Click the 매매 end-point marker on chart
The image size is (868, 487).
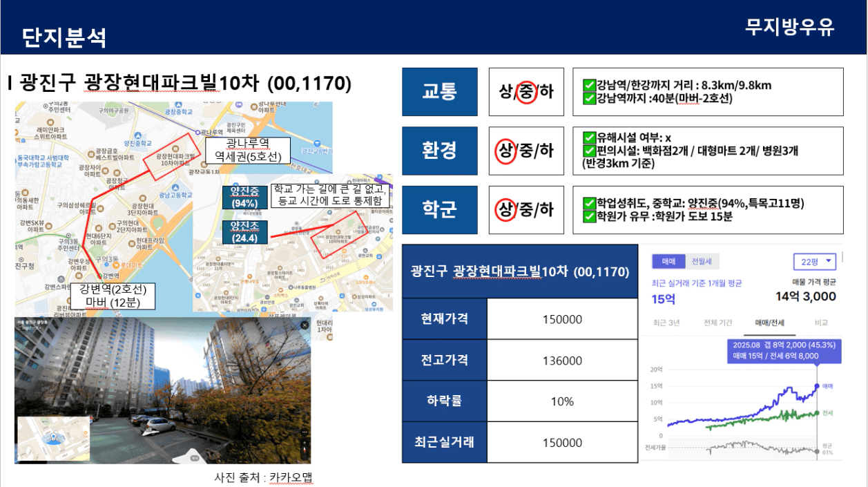point(817,386)
